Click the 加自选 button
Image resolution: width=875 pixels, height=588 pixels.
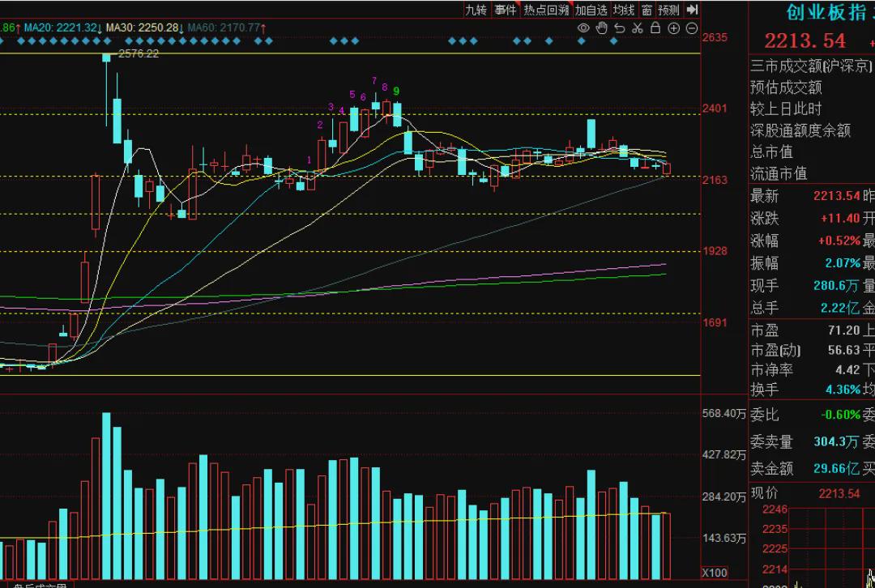pos(591,10)
